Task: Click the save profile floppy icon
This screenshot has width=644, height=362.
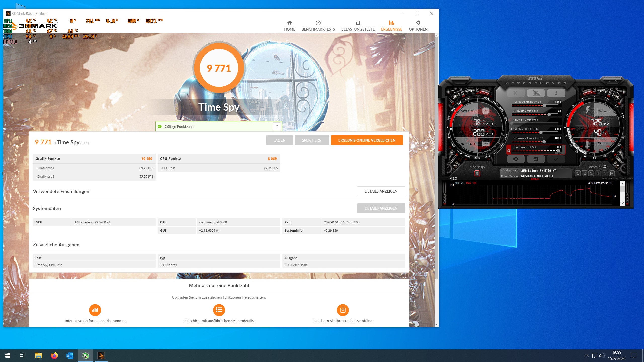Action: click(612, 173)
